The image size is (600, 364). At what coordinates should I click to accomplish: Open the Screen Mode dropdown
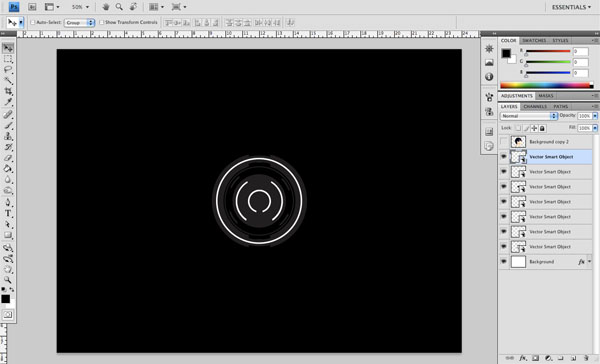(179, 7)
